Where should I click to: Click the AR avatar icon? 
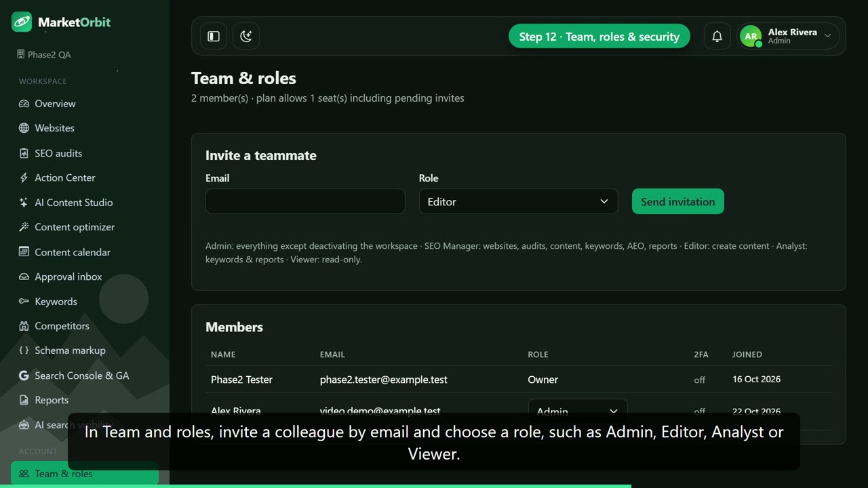pyautogui.click(x=751, y=37)
